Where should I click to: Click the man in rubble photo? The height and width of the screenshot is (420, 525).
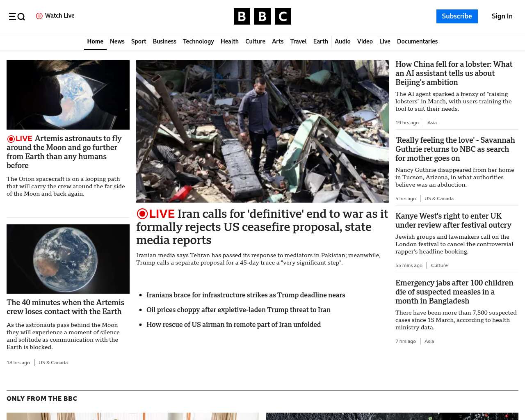tap(262, 131)
